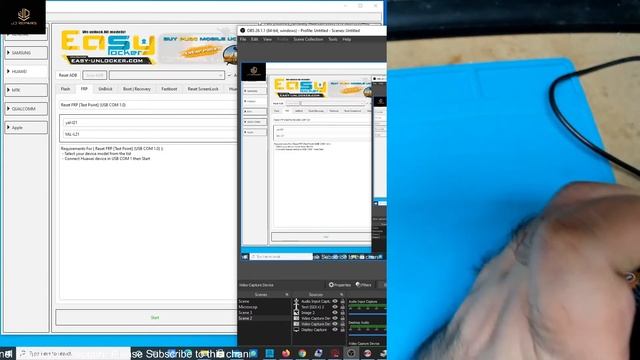The height and width of the screenshot is (360, 640).
Task: Open the OBS View menu
Action: 267,39
